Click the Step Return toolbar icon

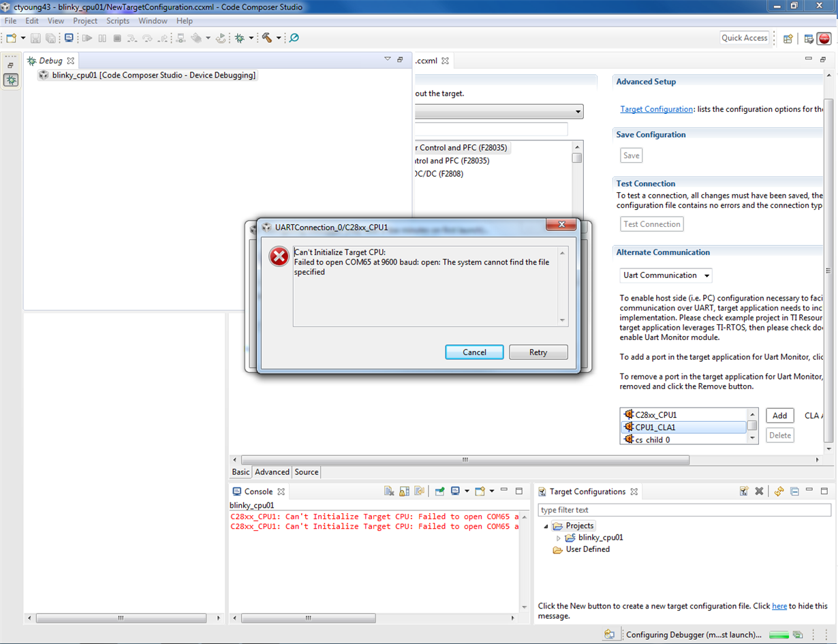(x=164, y=38)
